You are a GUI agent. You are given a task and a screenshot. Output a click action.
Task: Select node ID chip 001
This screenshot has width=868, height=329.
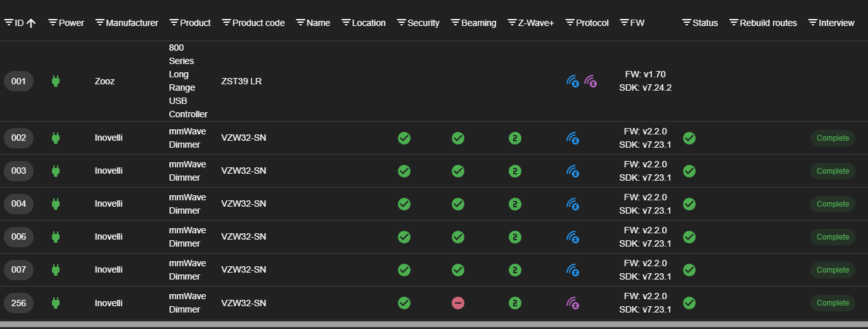pos(18,81)
